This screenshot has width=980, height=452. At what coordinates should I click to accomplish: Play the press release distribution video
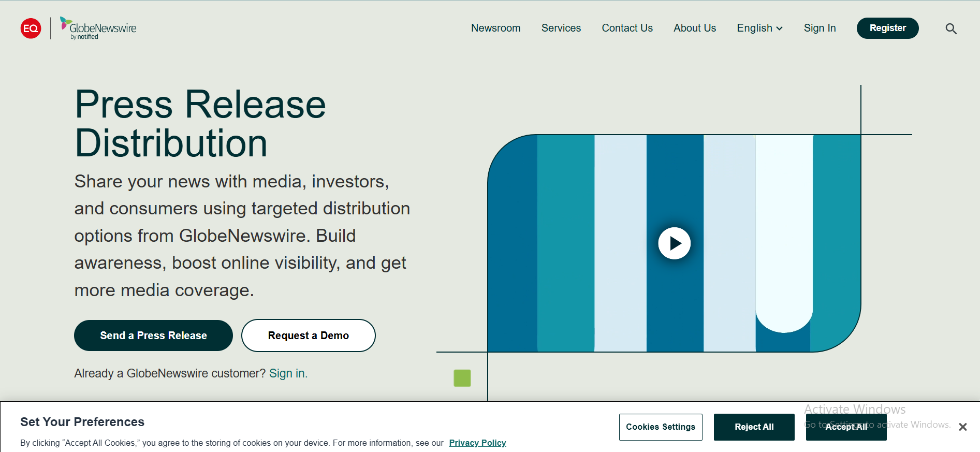tap(674, 243)
